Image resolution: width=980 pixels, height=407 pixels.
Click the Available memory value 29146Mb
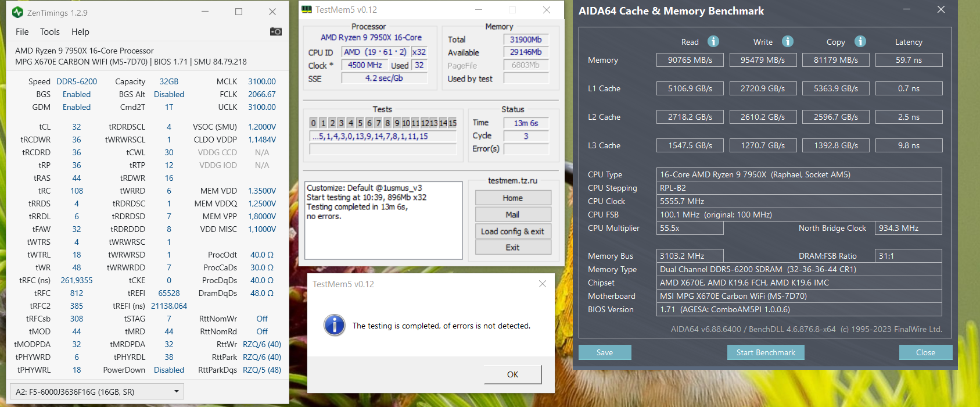click(526, 52)
